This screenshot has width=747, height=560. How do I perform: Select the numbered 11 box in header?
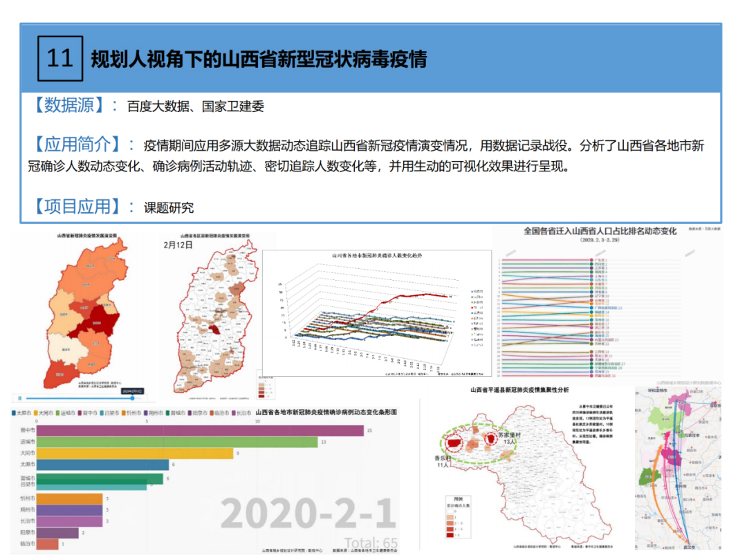[x=59, y=58]
